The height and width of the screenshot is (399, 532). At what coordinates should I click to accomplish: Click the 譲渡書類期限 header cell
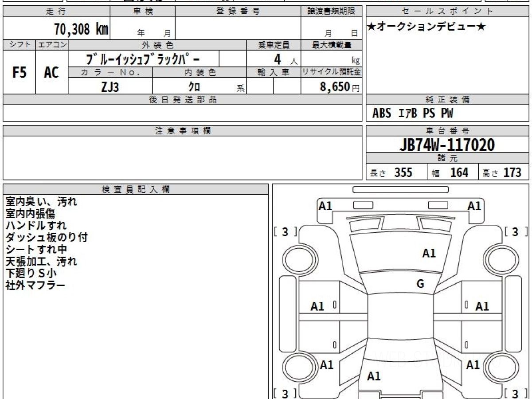[x=331, y=11]
